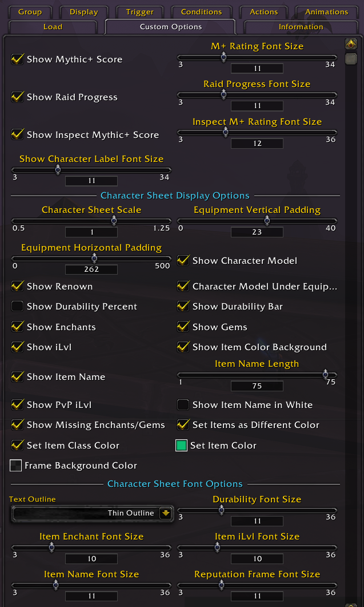Image resolution: width=364 pixels, height=607 pixels.
Task: Open the Conditions tab
Action: point(201,12)
